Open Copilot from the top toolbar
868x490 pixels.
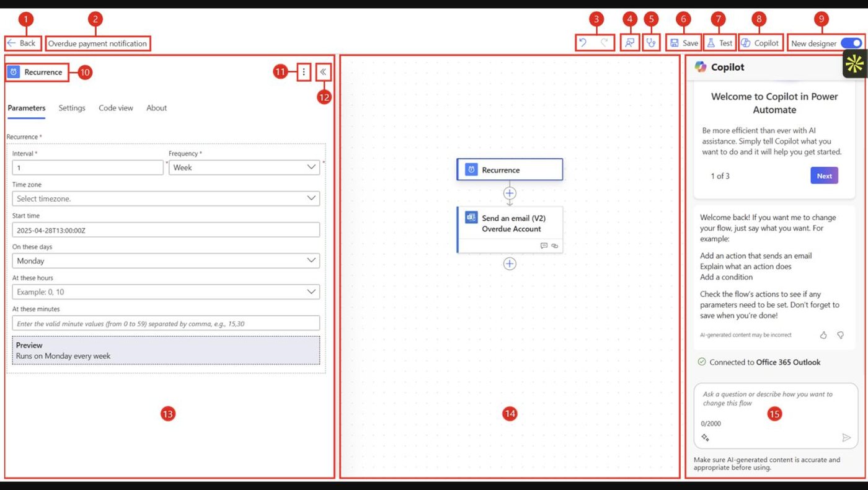(760, 43)
